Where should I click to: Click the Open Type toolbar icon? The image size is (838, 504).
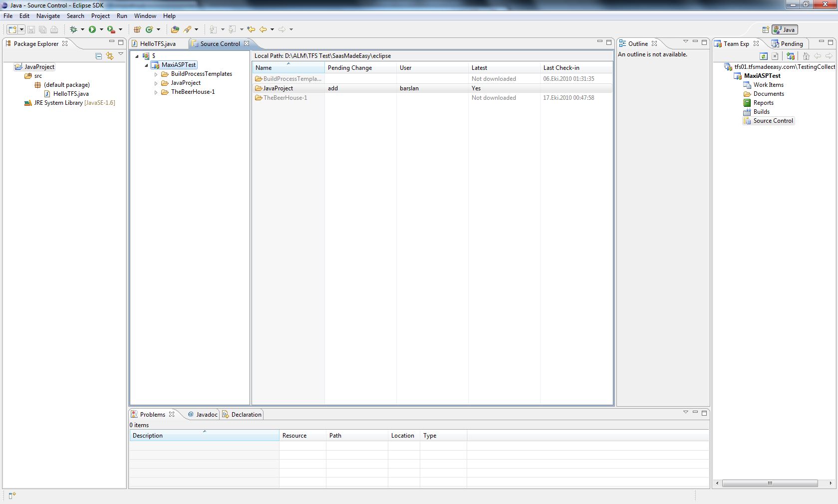click(175, 29)
